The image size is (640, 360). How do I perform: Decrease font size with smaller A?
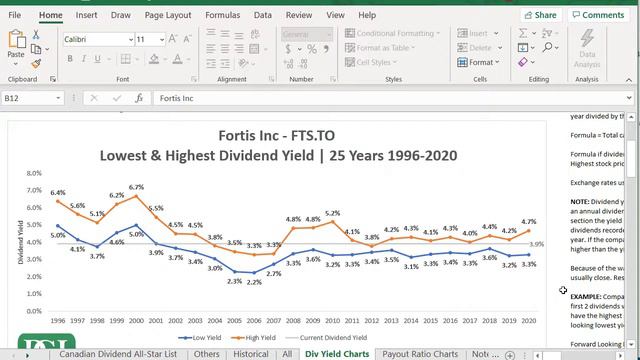[187, 39]
